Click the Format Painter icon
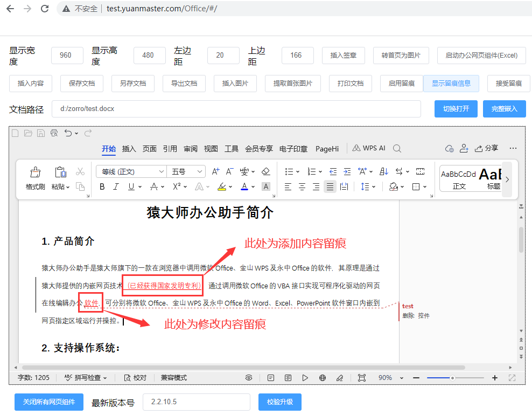 pos(36,172)
